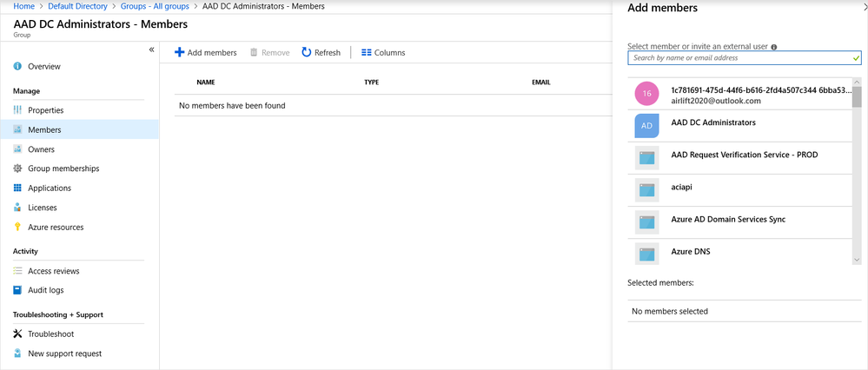The image size is (868, 370).
Task: Click the blue AD group avatar
Action: tap(646, 126)
